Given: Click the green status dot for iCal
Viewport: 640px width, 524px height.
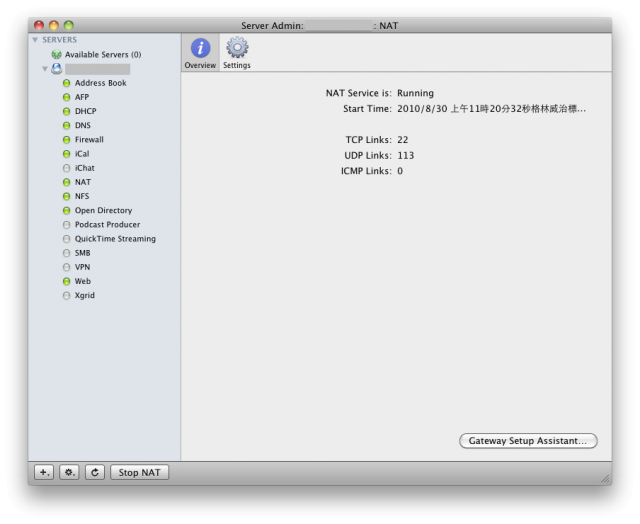Looking at the screenshot, I should [67, 154].
